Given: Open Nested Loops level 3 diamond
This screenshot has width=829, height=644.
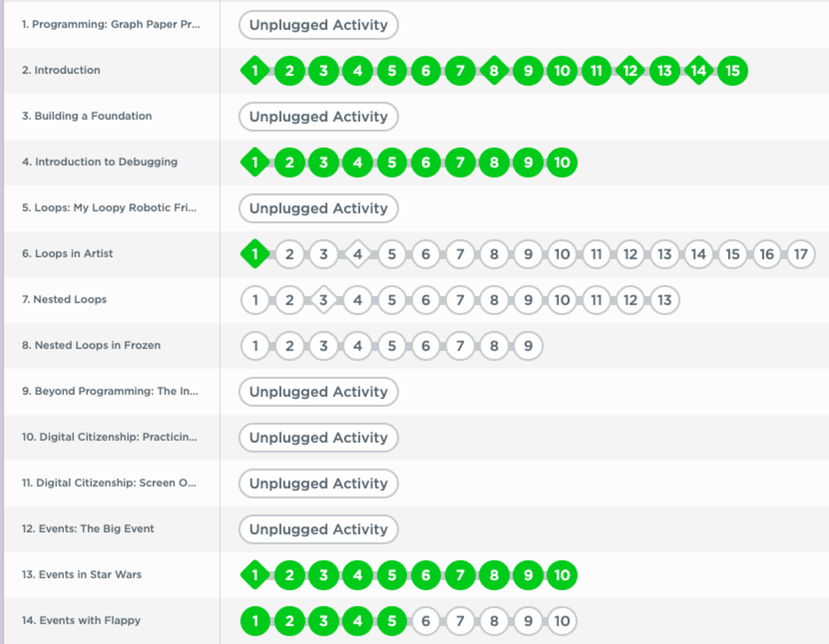Looking at the screenshot, I should click(323, 300).
